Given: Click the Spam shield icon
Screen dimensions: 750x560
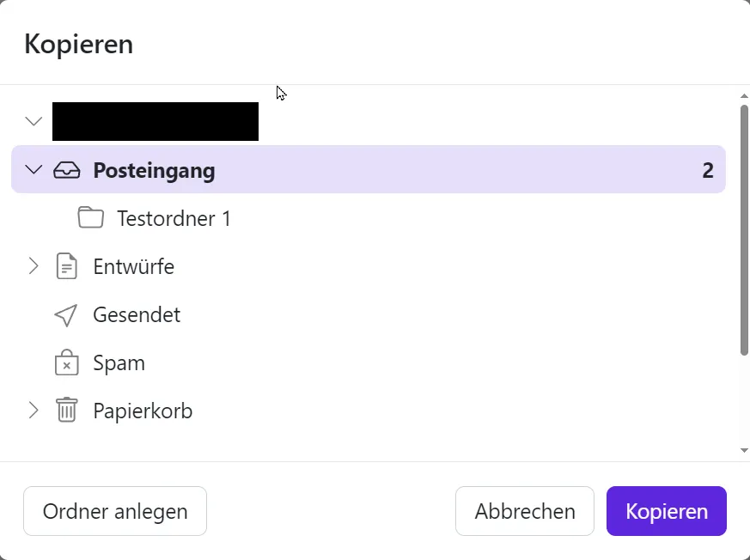Looking at the screenshot, I should coord(66,362).
